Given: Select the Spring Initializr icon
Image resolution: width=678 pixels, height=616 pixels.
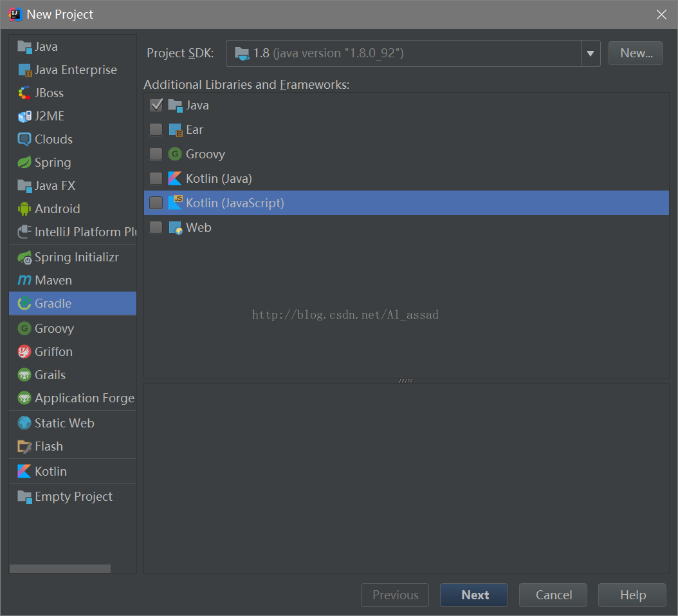Looking at the screenshot, I should pos(24,257).
